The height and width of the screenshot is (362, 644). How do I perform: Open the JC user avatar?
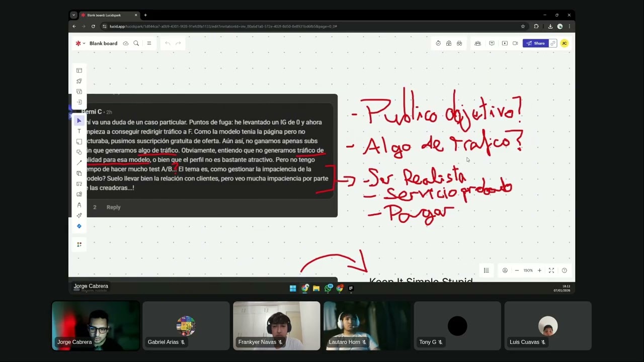pos(565,43)
